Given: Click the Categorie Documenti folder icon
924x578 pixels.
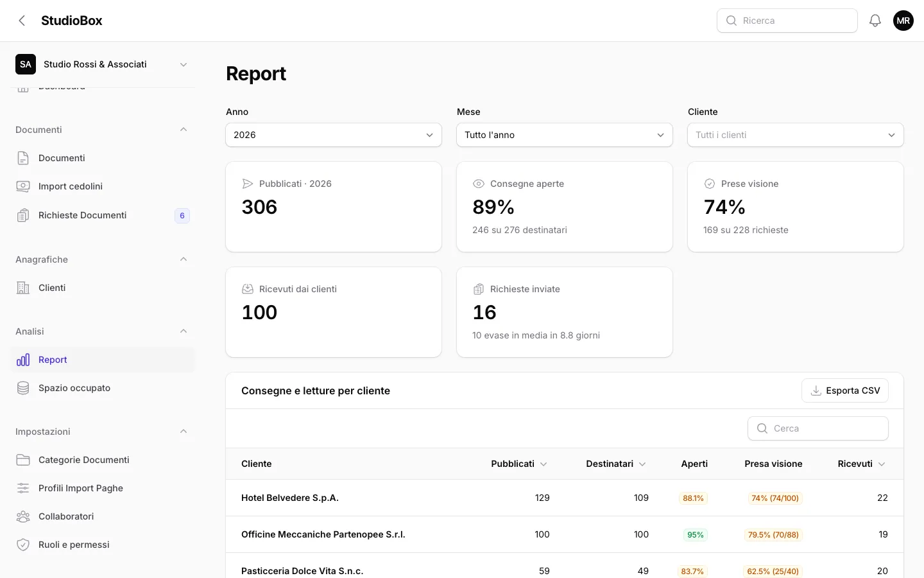Looking at the screenshot, I should pyautogui.click(x=23, y=460).
